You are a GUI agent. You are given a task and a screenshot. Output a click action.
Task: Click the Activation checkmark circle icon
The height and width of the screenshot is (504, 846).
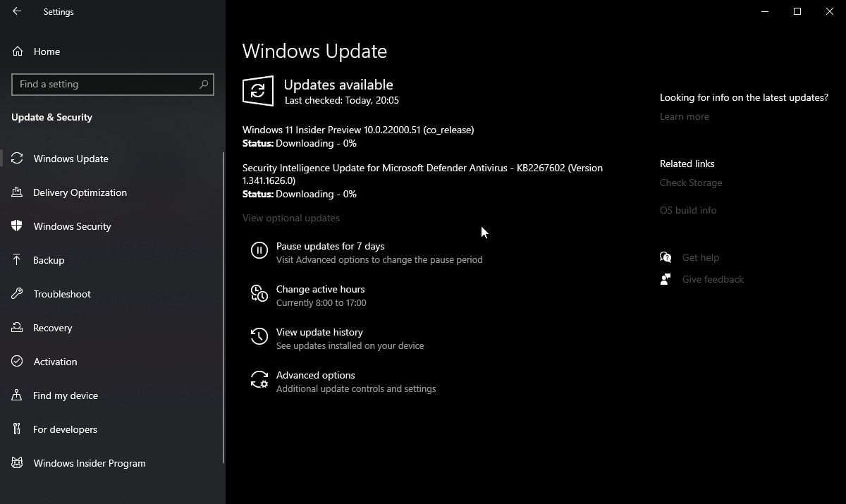click(x=18, y=362)
